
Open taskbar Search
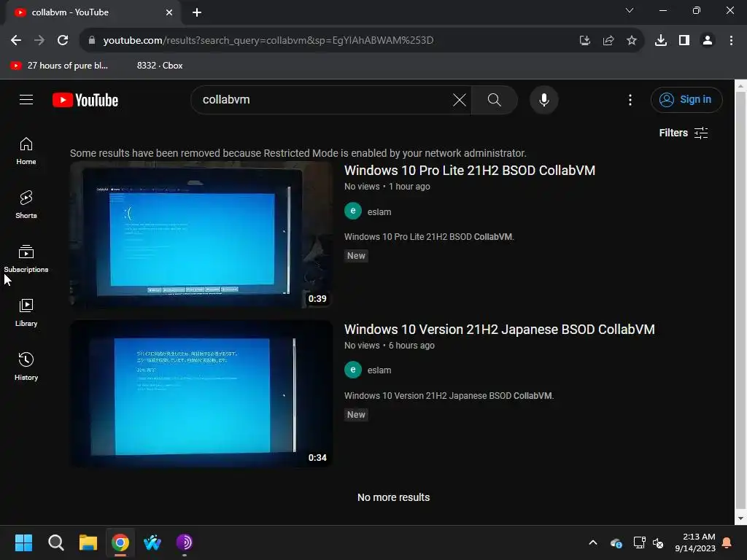[x=55, y=542]
